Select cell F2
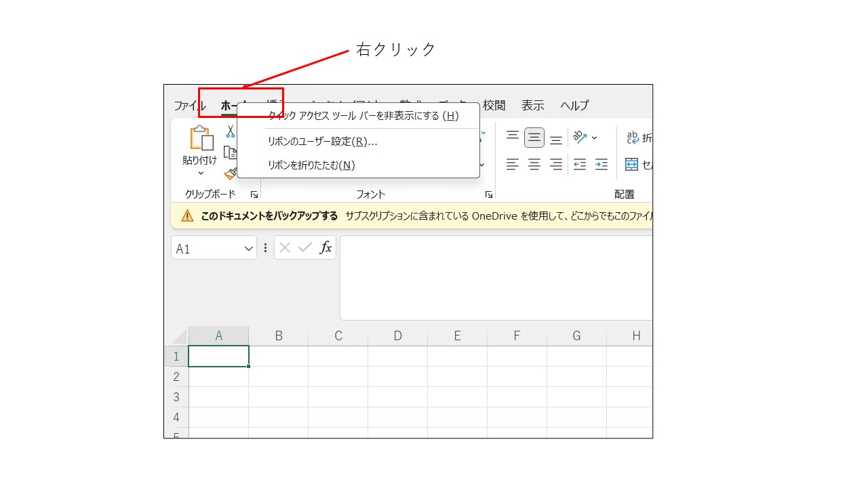Viewport: 868px width, 488px height. click(x=517, y=377)
